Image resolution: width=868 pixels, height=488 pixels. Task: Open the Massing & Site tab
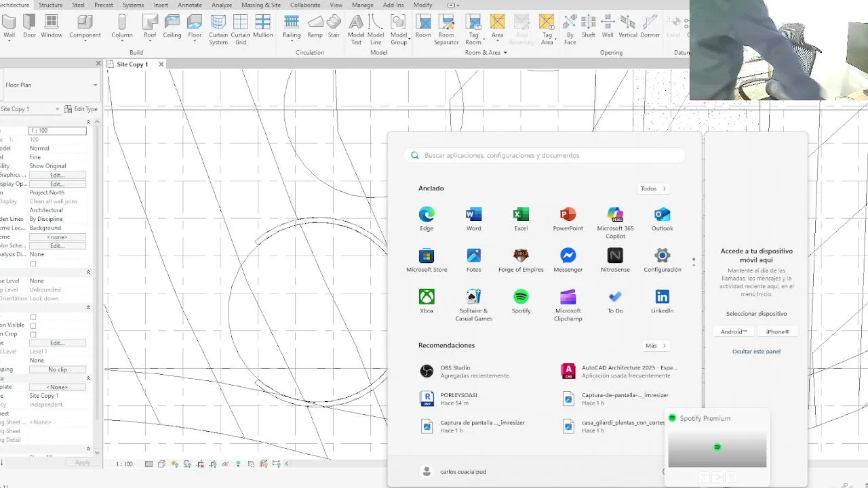(x=261, y=5)
